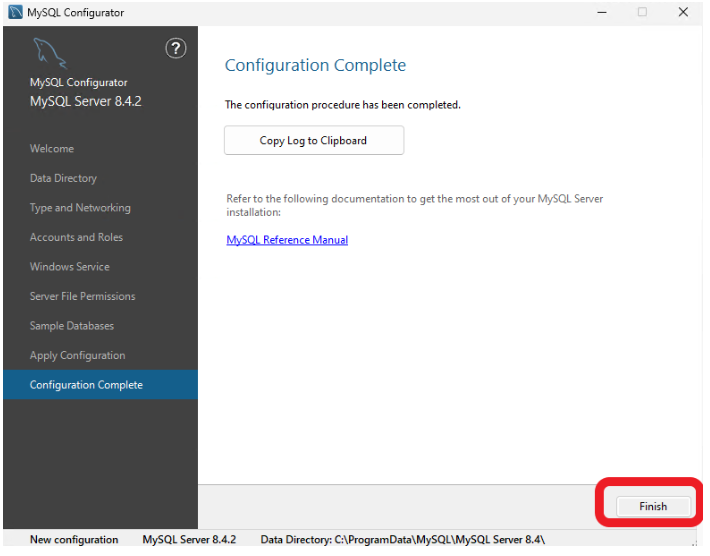Close the MySQL Configurator window
Viewport: 710px width, 556px height.
pyautogui.click(x=683, y=12)
